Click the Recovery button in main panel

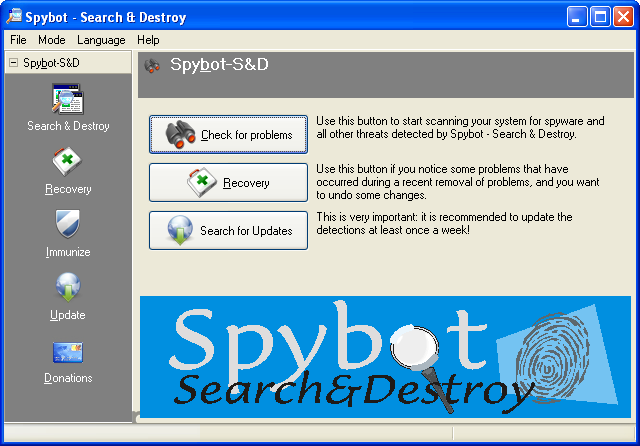(229, 182)
